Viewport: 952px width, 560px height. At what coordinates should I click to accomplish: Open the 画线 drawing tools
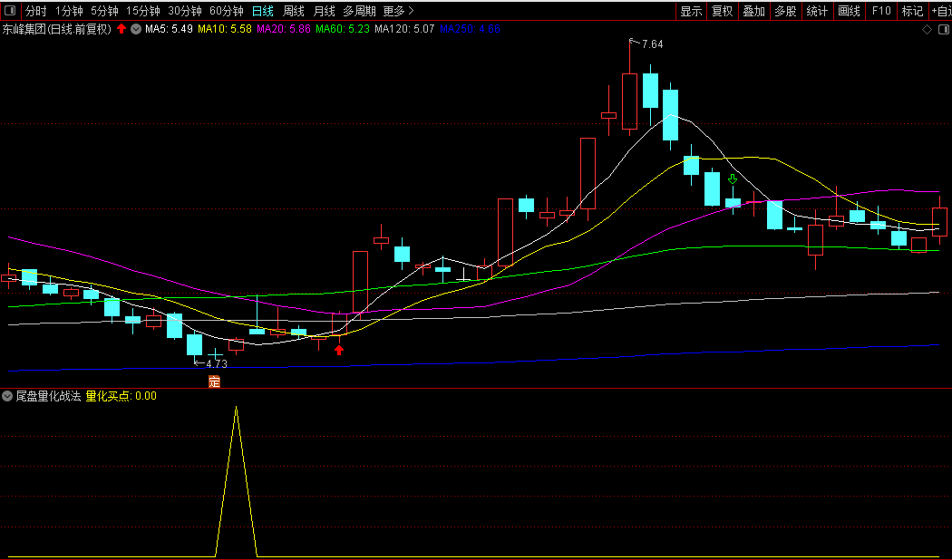pos(849,11)
